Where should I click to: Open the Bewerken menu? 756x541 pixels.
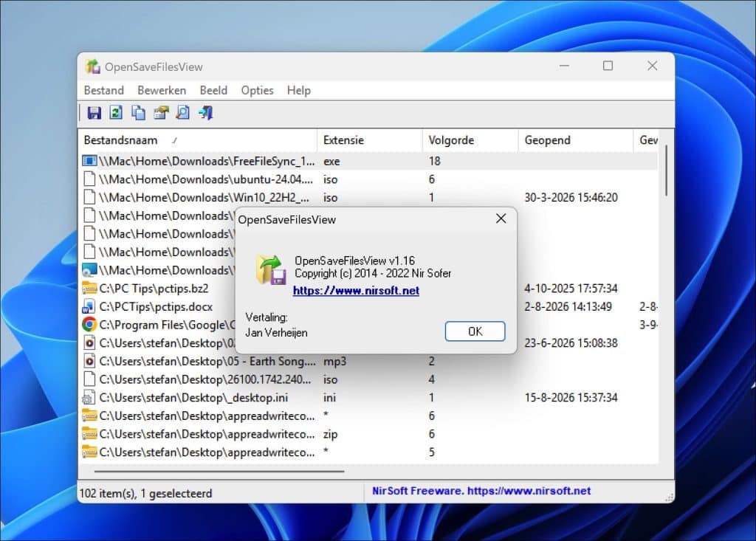click(162, 91)
